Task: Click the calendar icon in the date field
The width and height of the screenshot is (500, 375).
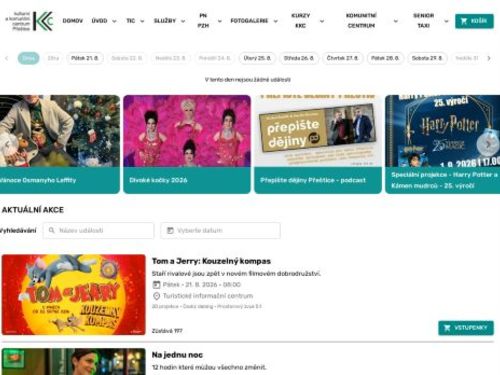Action: (x=170, y=230)
